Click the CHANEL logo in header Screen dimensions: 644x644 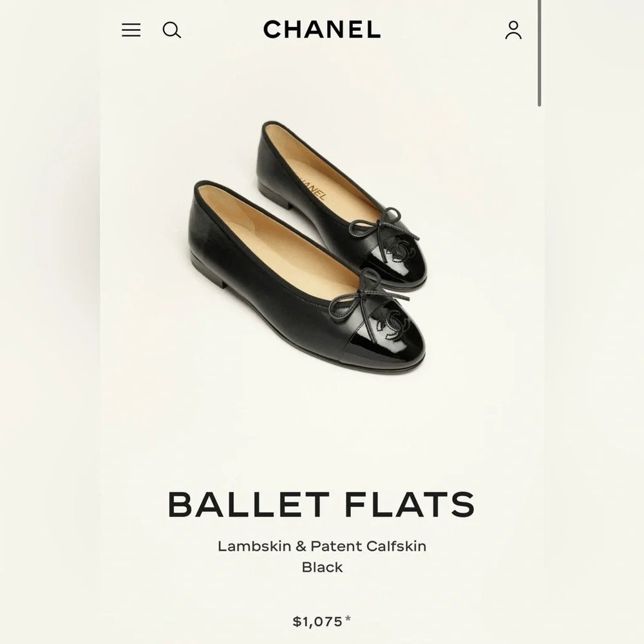coord(322,30)
